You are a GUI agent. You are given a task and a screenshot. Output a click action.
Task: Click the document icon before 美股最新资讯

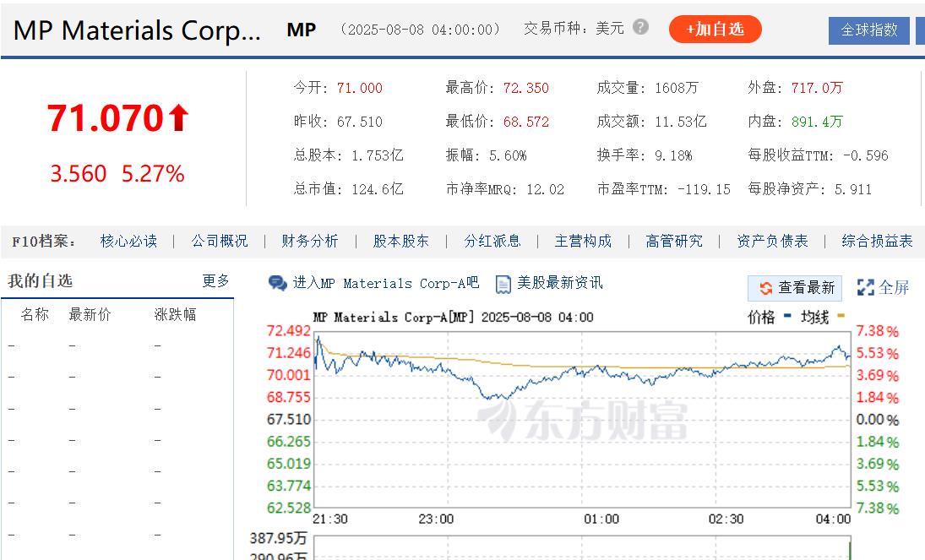tap(503, 284)
